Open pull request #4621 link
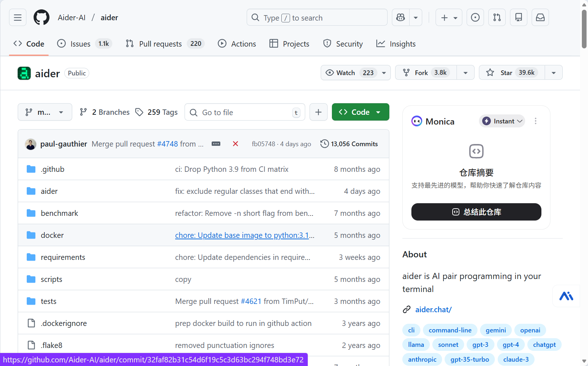 point(251,301)
